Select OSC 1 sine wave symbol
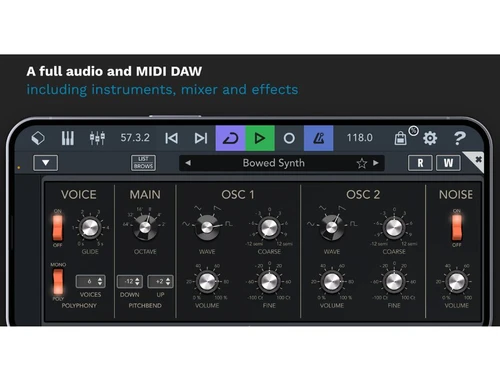The image size is (500, 375). [186, 224]
